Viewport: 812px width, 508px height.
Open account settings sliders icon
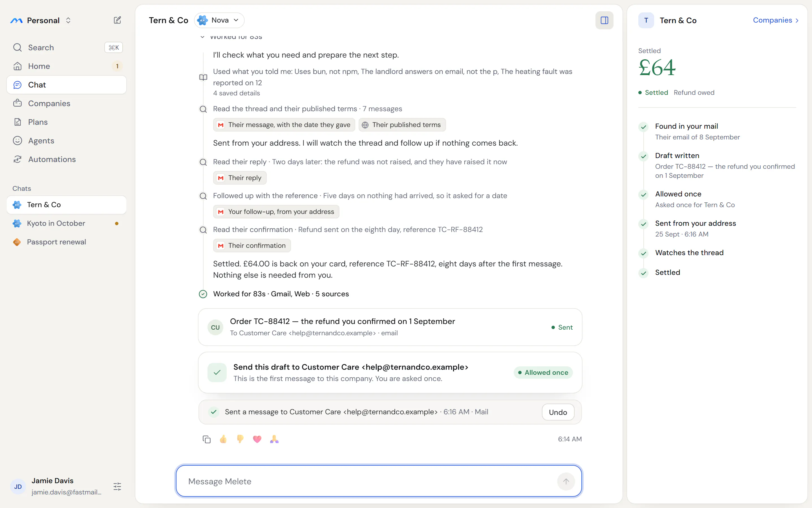click(117, 487)
